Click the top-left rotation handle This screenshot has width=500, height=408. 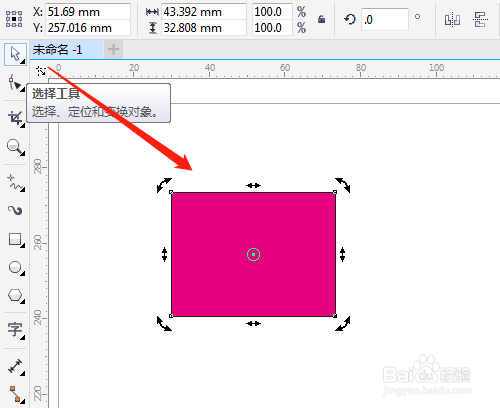click(x=164, y=185)
